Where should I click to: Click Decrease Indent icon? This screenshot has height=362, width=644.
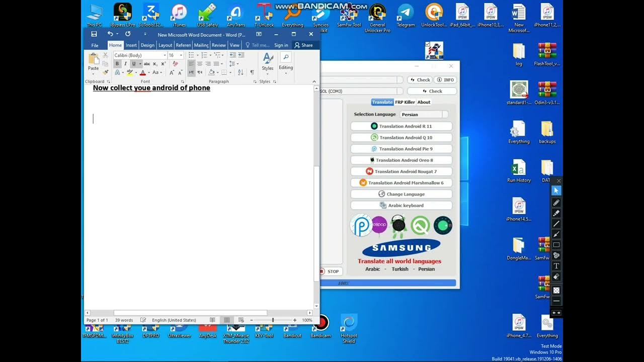point(232,55)
